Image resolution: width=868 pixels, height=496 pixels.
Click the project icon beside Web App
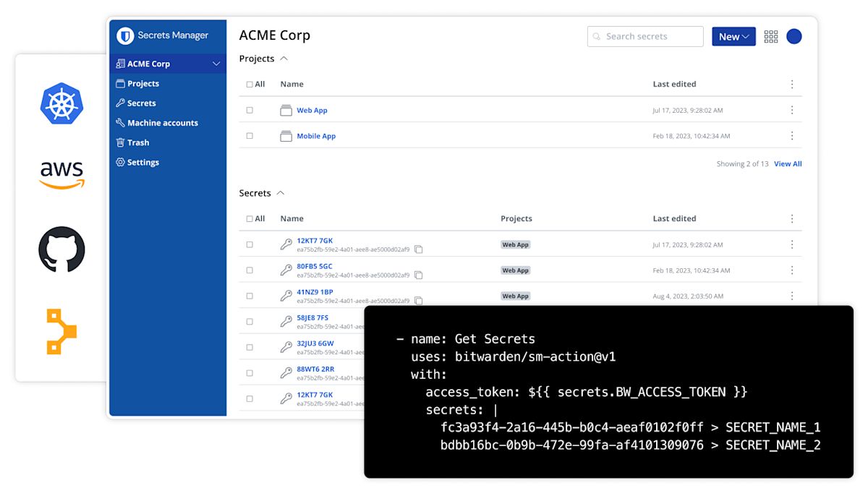click(286, 111)
